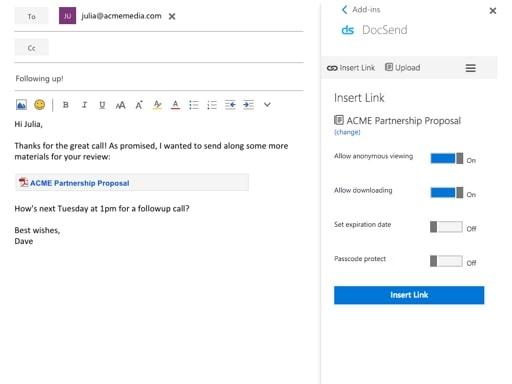Increase the paragraph indent
Viewport: 512px width, 384px height.
click(248, 105)
